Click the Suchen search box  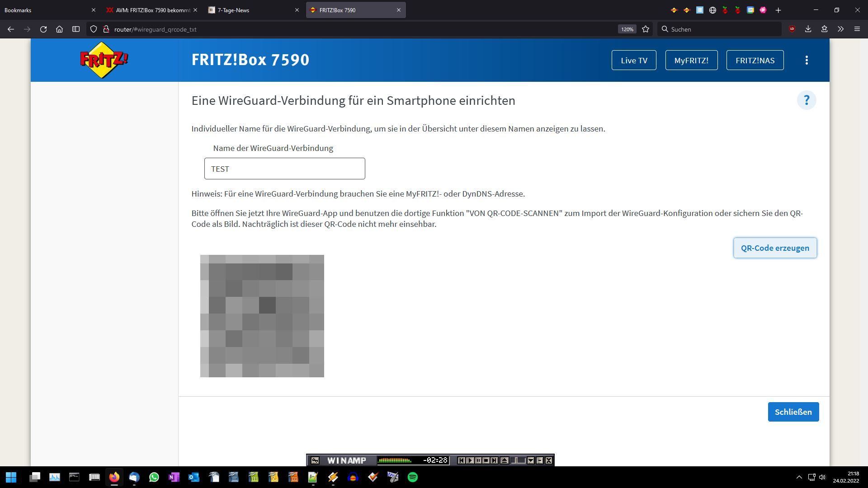(720, 29)
